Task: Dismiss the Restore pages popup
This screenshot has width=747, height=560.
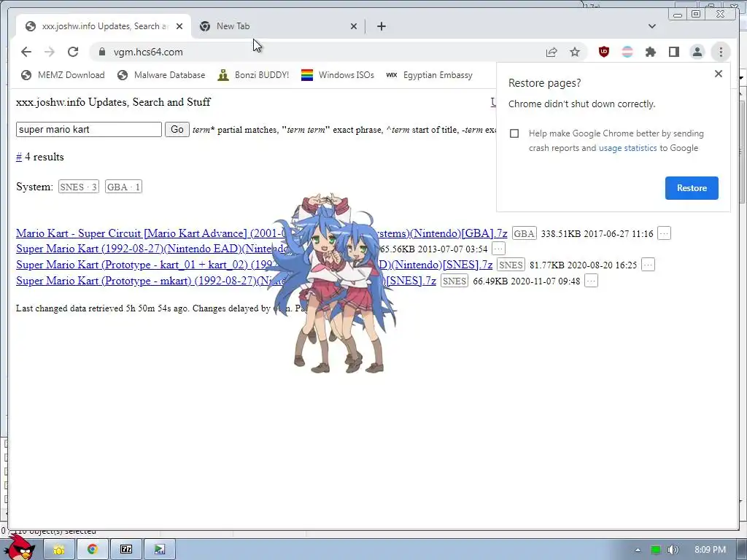Action: click(719, 74)
